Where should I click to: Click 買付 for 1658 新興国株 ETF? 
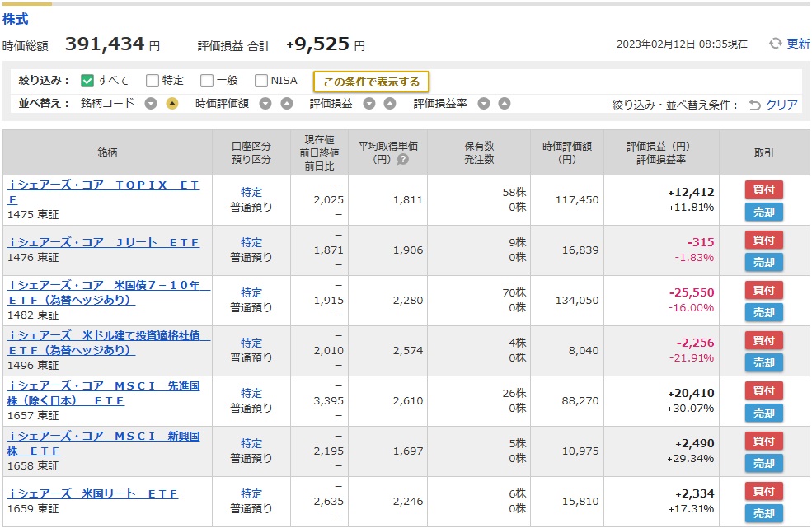764,441
